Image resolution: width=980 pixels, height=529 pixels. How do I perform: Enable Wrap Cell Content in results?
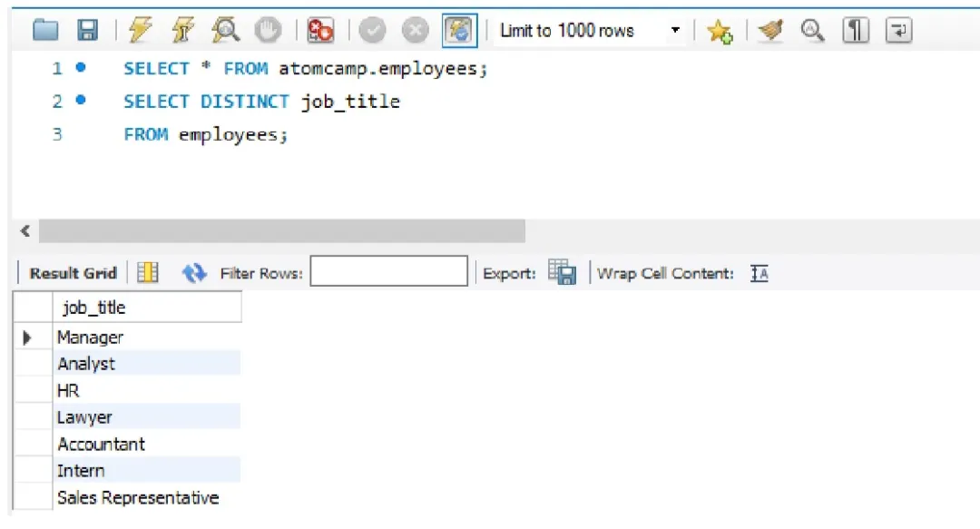759,272
